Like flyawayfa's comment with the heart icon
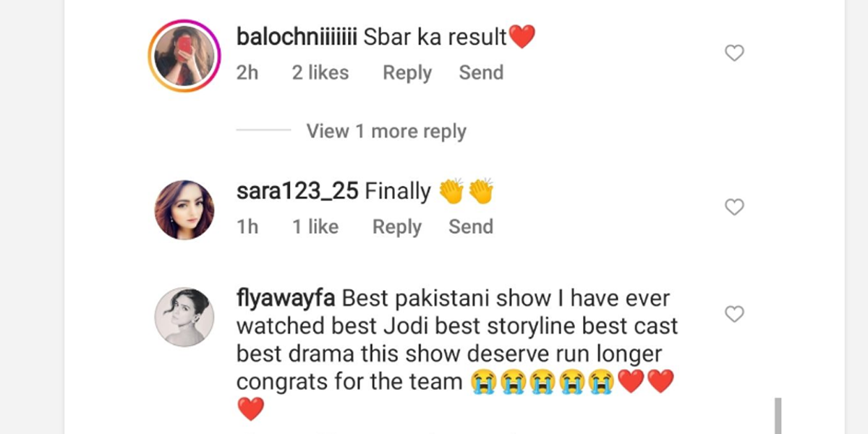 pyautogui.click(x=734, y=314)
